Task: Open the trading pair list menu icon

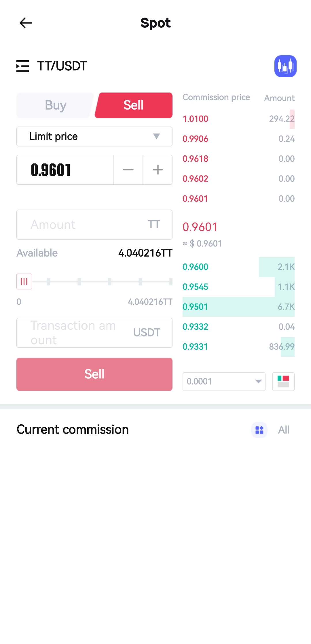Action: click(22, 66)
